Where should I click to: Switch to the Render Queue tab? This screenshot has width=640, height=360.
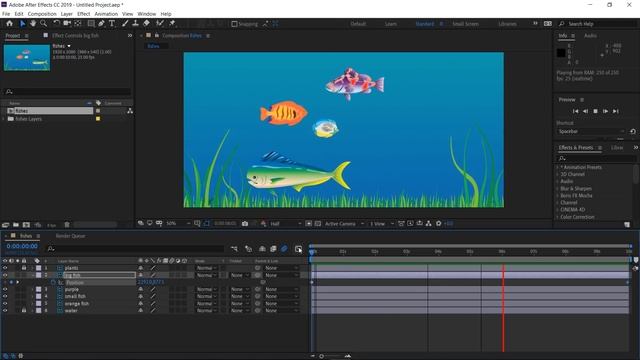70,236
